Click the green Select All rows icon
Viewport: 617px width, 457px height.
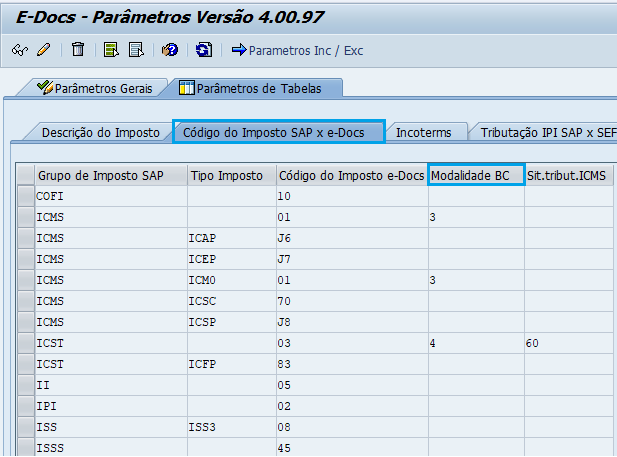point(111,50)
